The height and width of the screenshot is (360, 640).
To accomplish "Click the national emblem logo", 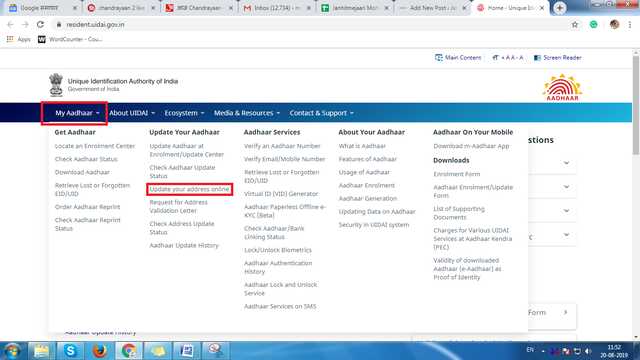I will point(56,84).
